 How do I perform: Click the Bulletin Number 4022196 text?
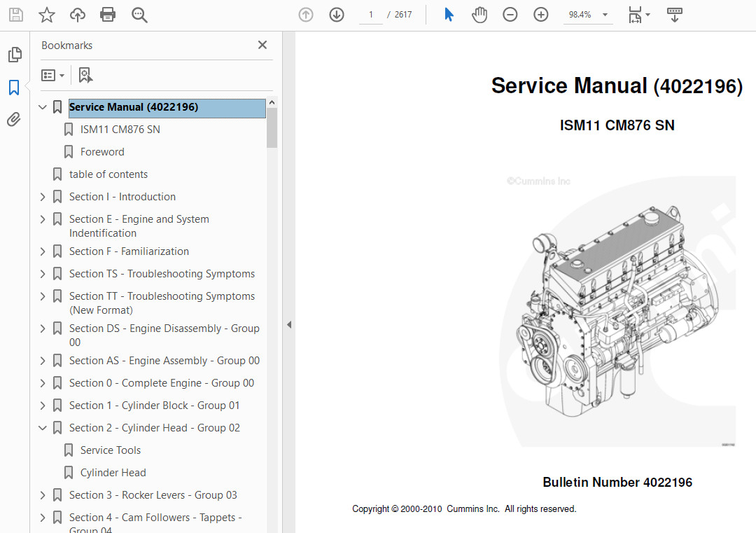tap(617, 483)
